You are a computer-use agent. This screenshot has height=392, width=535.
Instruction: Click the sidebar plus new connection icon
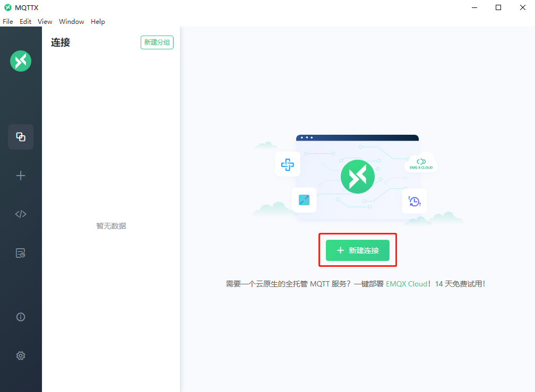[21, 176]
